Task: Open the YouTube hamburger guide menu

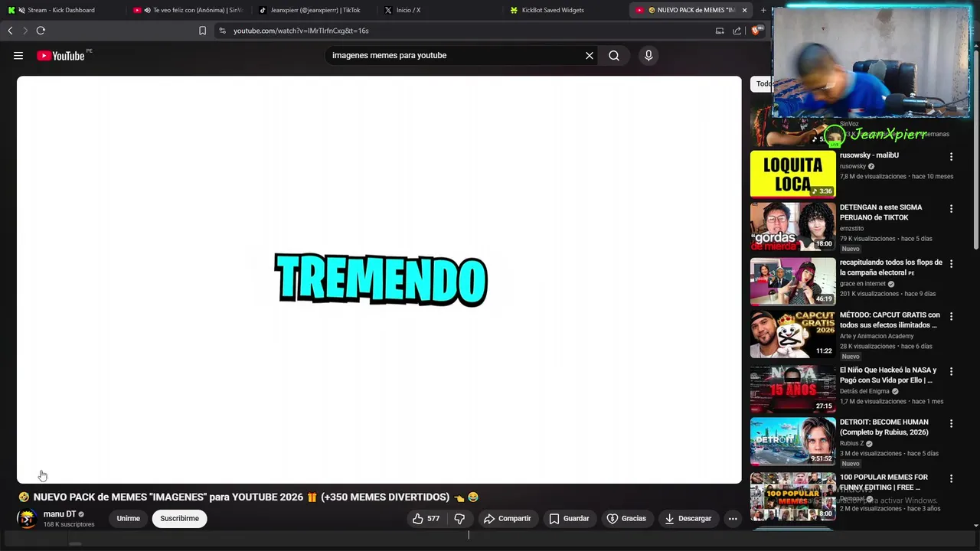Action: click(18, 55)
